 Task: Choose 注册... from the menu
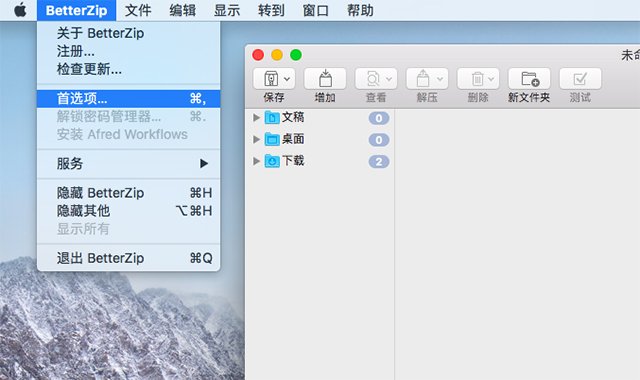129,51
